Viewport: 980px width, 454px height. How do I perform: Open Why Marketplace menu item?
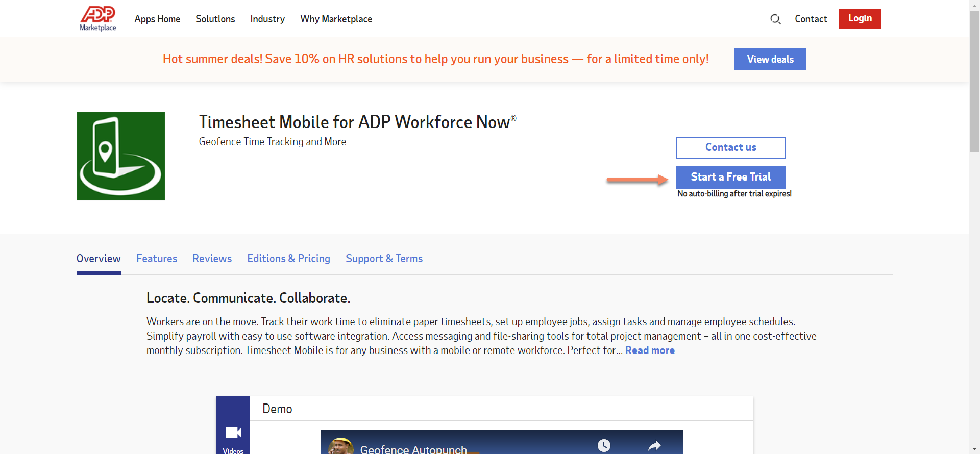tap(336, 19)
